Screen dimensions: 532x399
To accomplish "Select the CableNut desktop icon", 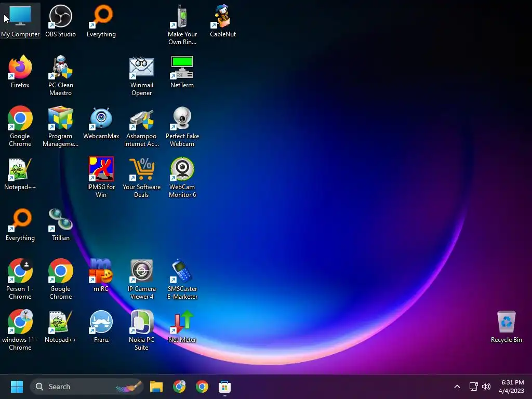I will pyautogui.click(x=223, y=21).
